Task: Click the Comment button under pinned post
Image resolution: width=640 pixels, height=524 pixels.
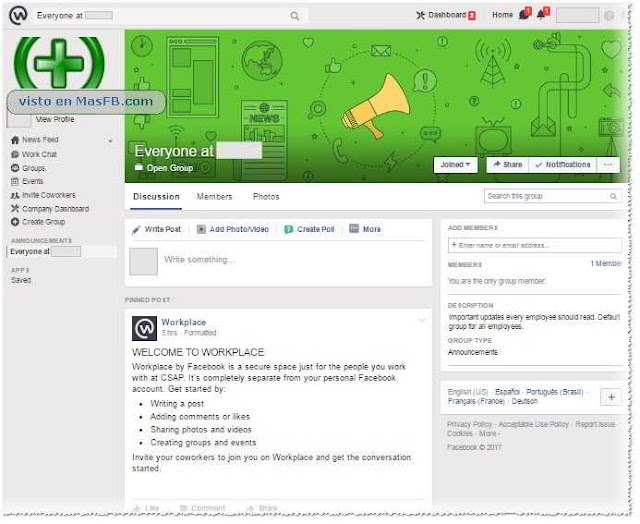Action: 202,508
